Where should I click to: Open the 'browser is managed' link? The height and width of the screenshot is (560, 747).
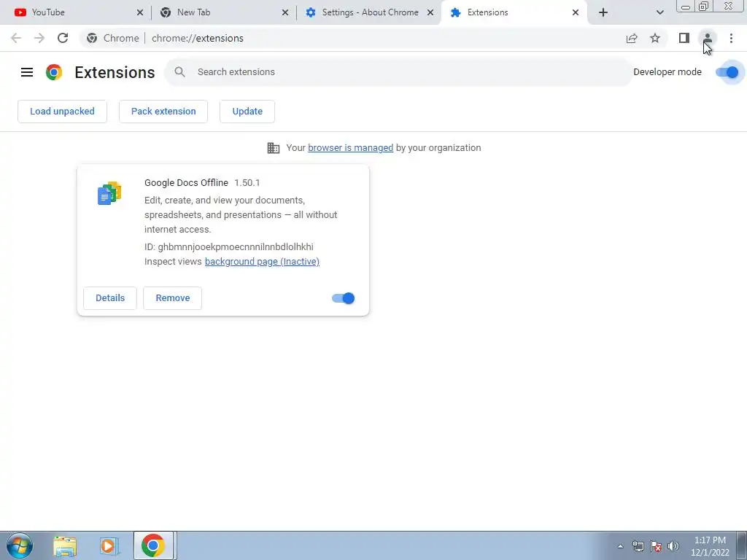(351, 147)
